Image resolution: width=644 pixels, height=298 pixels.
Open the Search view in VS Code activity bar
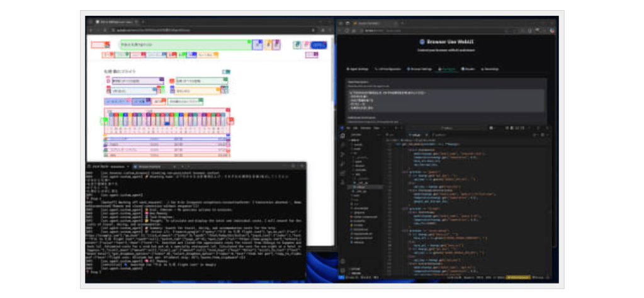click(x=342, y=144)
